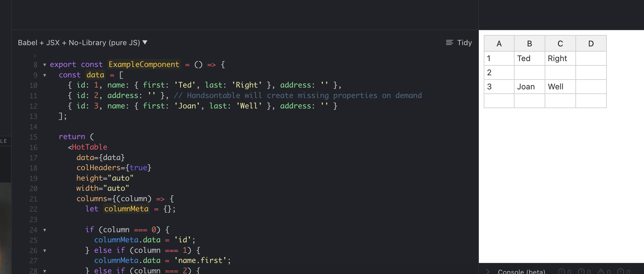This screenshot has height=274, width=644.
Task: Click the columnMeta.data = 'id' line
Action: (145, 240)
